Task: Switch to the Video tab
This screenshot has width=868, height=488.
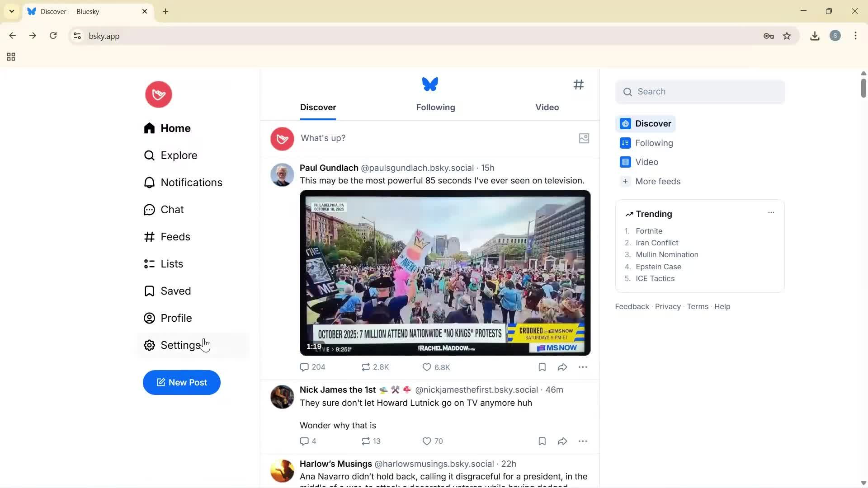Action: pyautogui.click(x=547, y=107)
